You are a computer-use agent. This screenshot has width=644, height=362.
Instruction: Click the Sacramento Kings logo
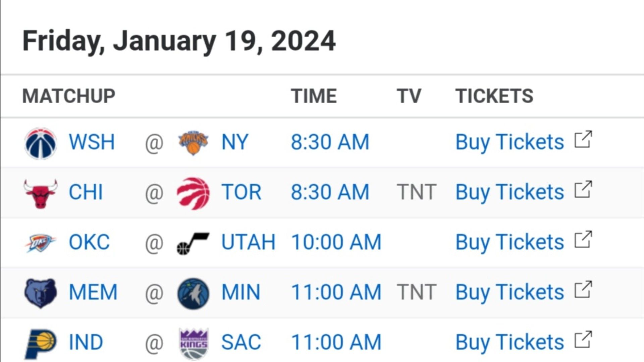[194, 344]
